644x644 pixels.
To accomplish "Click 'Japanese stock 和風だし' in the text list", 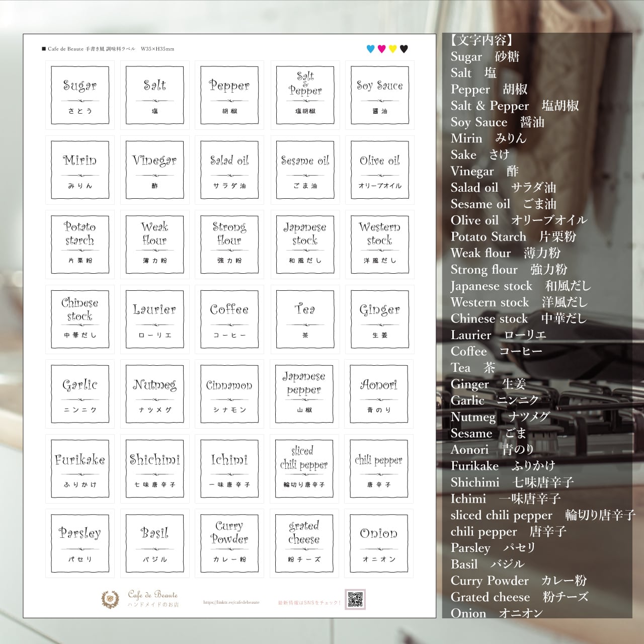I will point(521,286).
